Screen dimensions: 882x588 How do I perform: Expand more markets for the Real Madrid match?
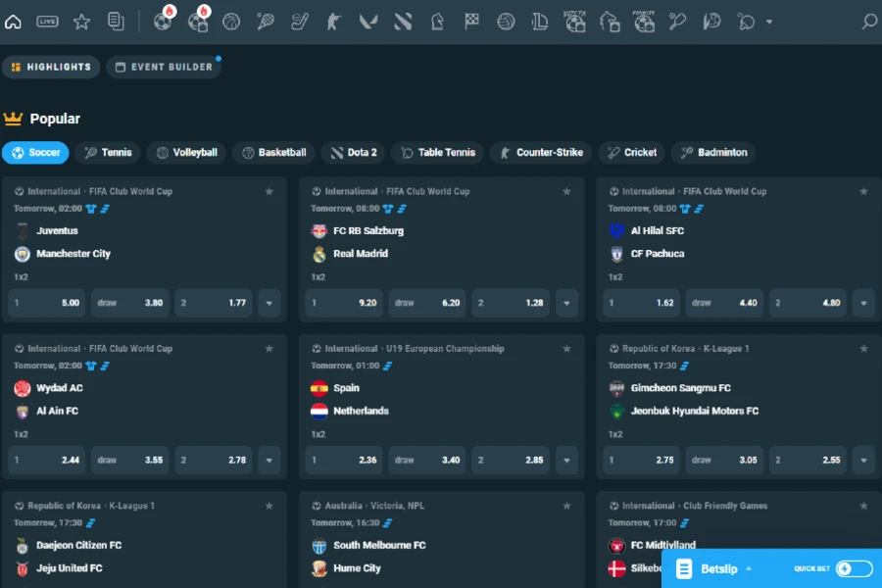point(566,304)
